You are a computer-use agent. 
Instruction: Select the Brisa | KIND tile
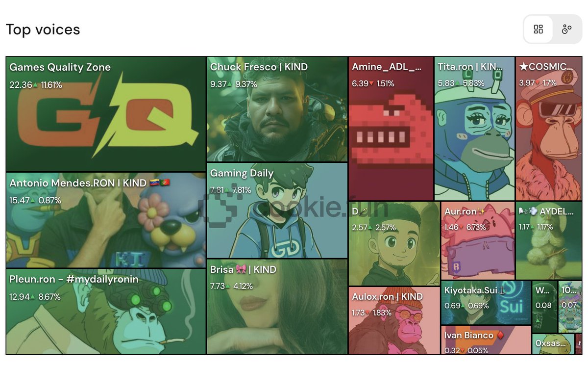pyautogui.click(x=277, y=307)
